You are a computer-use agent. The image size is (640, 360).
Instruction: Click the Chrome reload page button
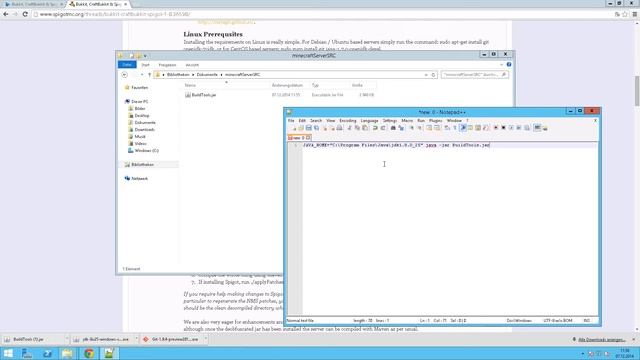25,14
